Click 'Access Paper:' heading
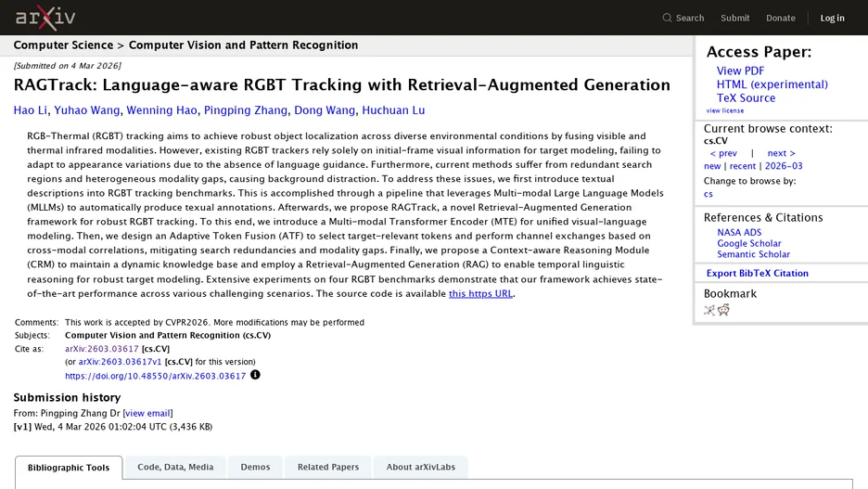 [x=759, y=52]
